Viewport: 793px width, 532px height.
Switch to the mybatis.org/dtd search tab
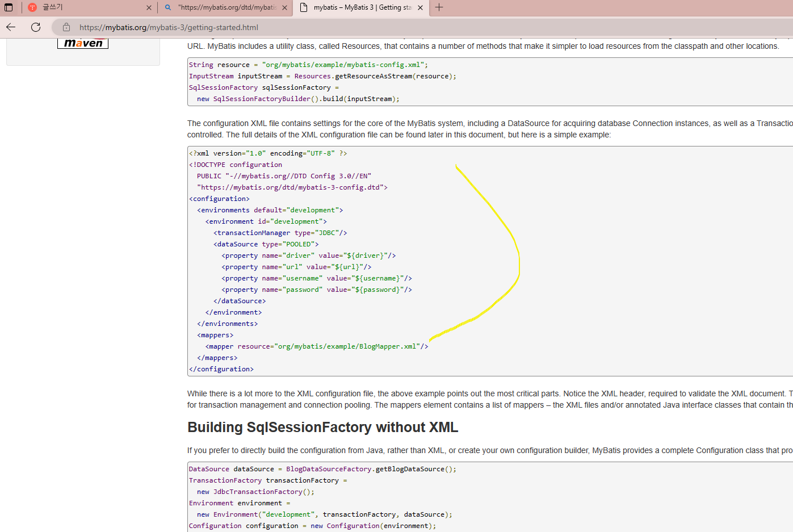click(x=225, y=7)
